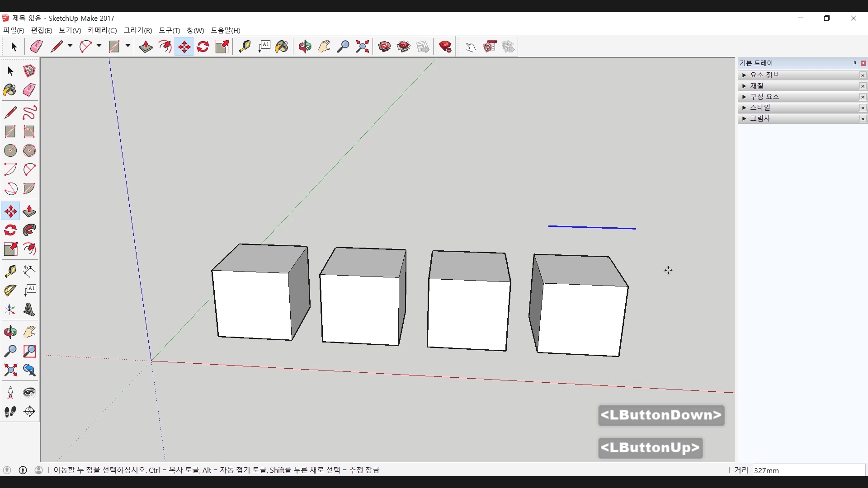The width and height of the screenshot is (868, 488).
Task: Click the 거리 measurement input field
Action: 808,470
